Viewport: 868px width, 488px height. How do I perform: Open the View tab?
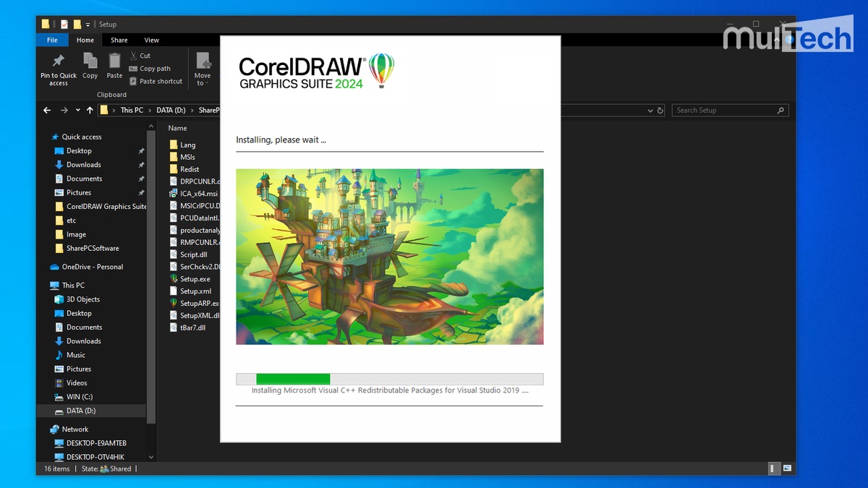(x=151, y=40)
